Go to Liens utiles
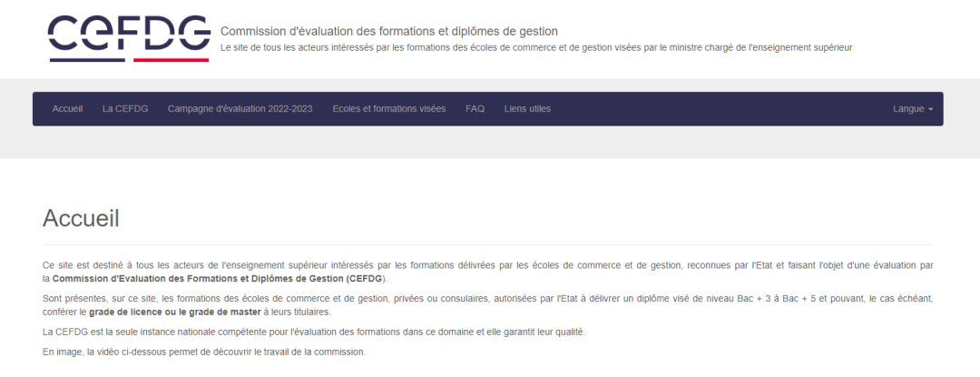The width and height of the screenshot is (980, 377). pyautogui.click(x=527, y=109)
